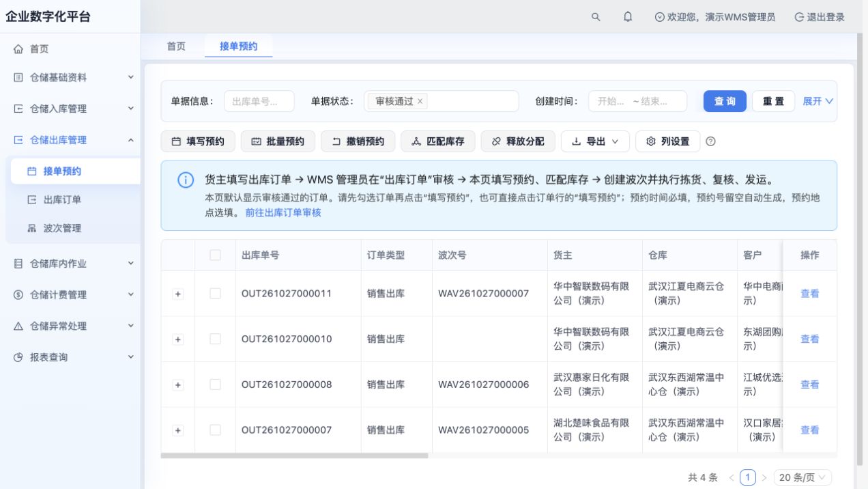Click the 仓储计费管理 sidebar icon
The width and height of the screenshot is (868, 489).
[x=18, y=295]
